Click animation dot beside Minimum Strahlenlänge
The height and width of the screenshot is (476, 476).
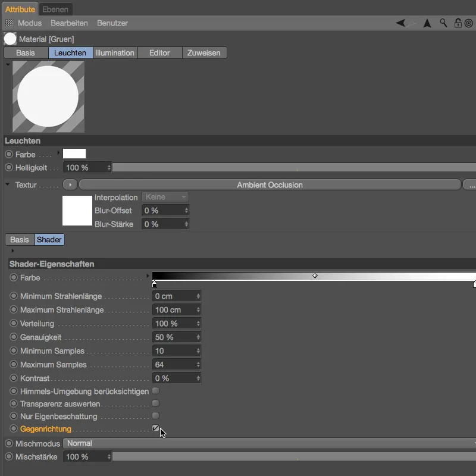[x=14, y=296]
